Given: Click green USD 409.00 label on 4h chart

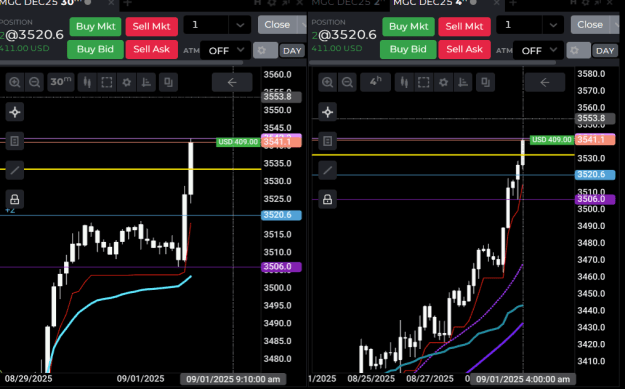Looking at the screenshot, I should point(552,140).
